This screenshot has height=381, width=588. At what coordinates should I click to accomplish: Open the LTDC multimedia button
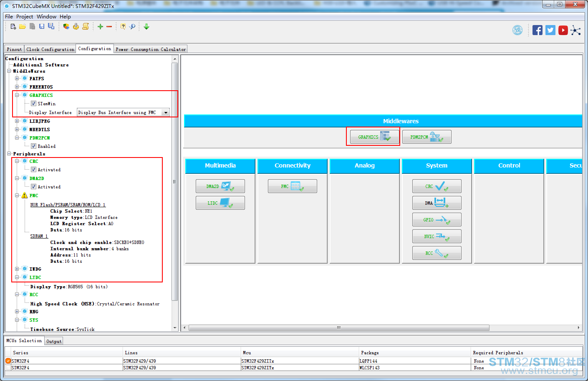tap(220, 203)
